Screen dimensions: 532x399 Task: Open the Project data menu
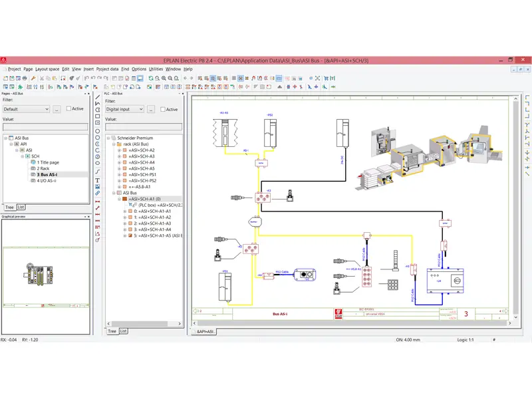pyautogui.click(x=107, y=69)
